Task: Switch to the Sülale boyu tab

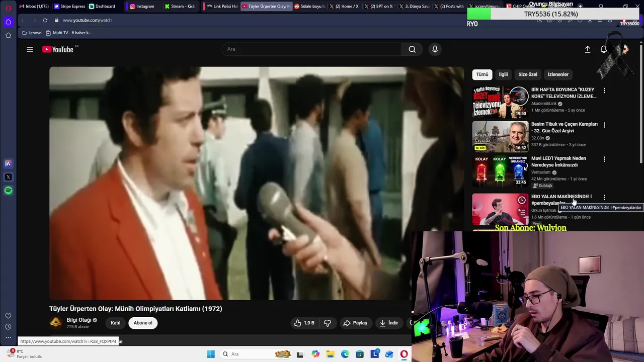Action: point(310,6)
